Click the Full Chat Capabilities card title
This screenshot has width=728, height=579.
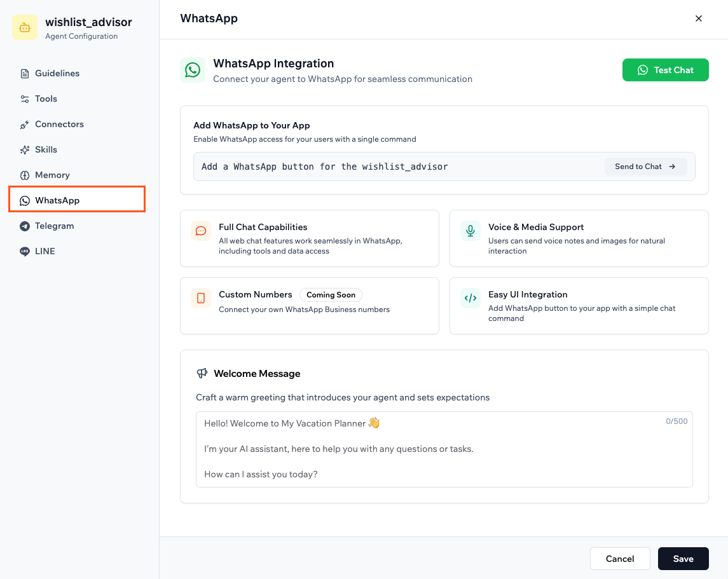263,227
